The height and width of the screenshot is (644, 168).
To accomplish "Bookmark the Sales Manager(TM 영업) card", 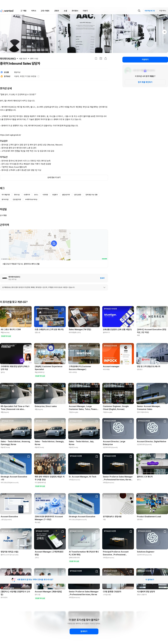I will click(97, 309).
